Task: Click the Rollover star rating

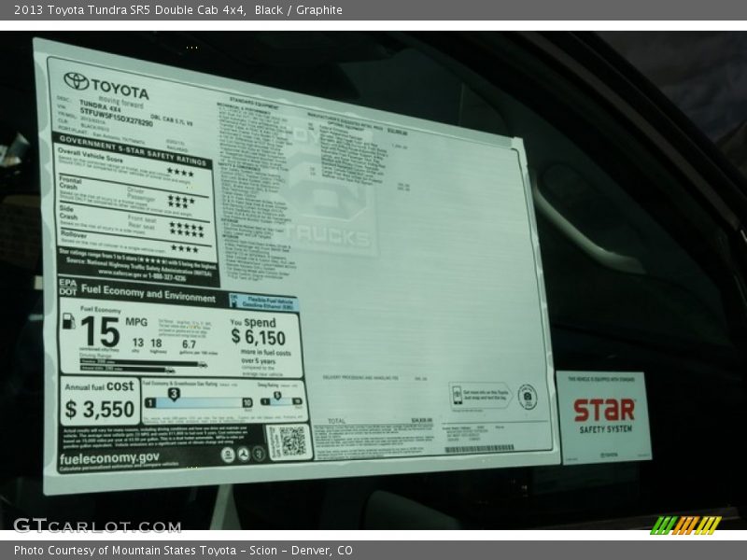Action: [184, 248]
